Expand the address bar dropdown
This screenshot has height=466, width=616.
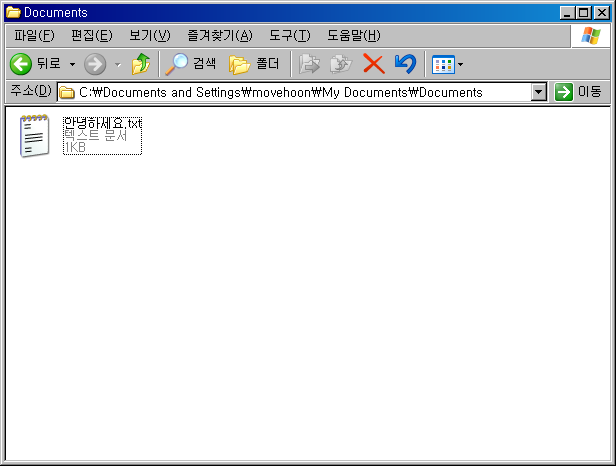point(539,93)
